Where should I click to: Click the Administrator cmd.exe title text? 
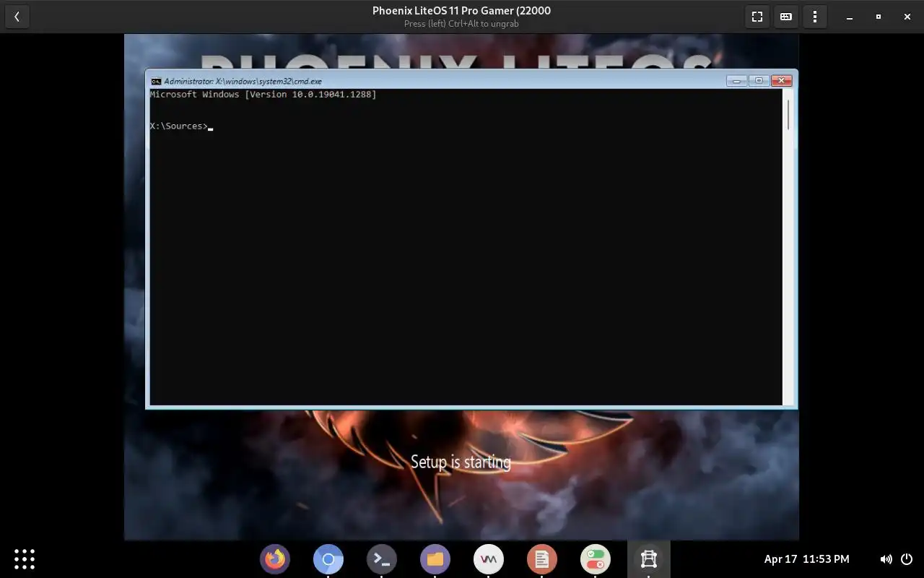point(243,82)
